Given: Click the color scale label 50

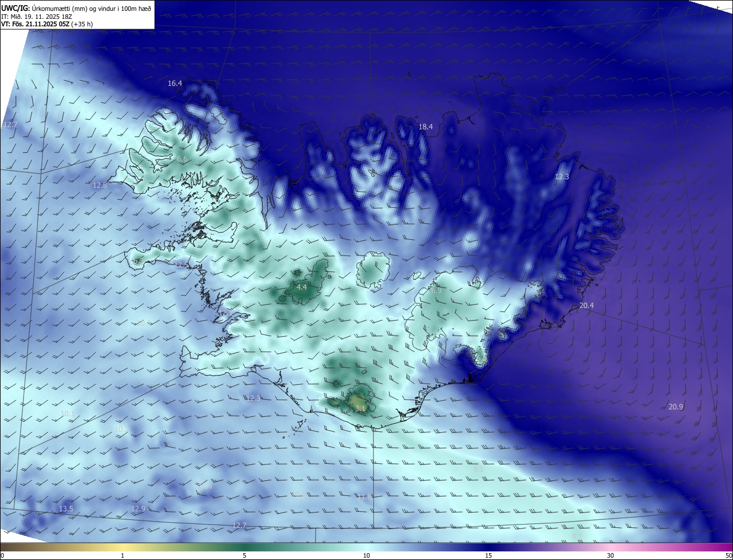Looking at the screenshot, I should [x=728, y=556].
